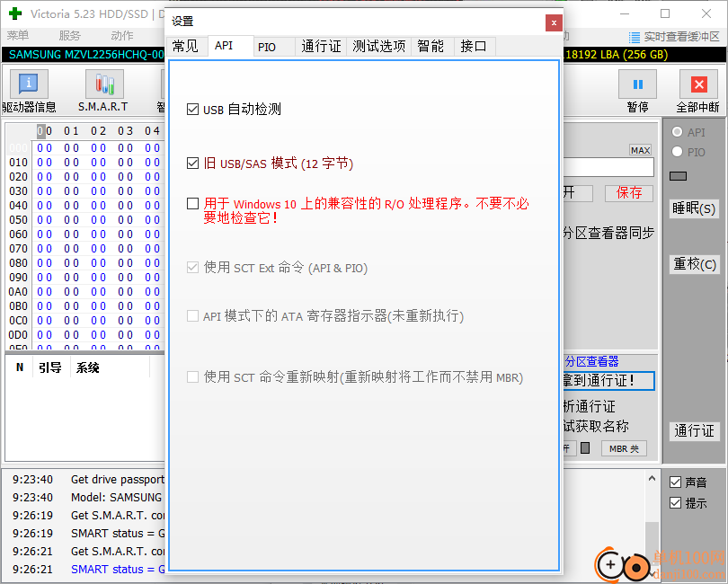Image resolution: width=728 pixels, height=584 pixels.
Task: Close the settings dialog with red X
Action: pyautogui.click(x=554, y=22)
